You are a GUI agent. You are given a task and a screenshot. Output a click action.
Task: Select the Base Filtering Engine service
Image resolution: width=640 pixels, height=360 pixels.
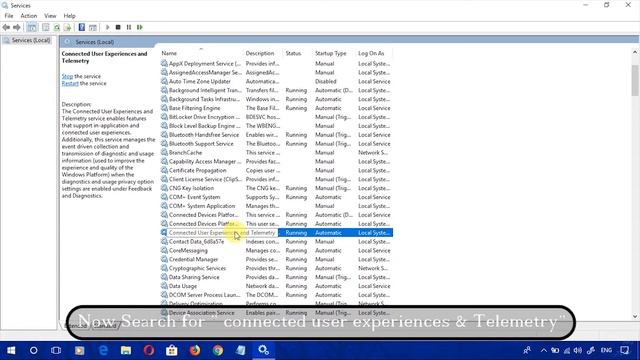pyautogui.click(x=276, y=108)
